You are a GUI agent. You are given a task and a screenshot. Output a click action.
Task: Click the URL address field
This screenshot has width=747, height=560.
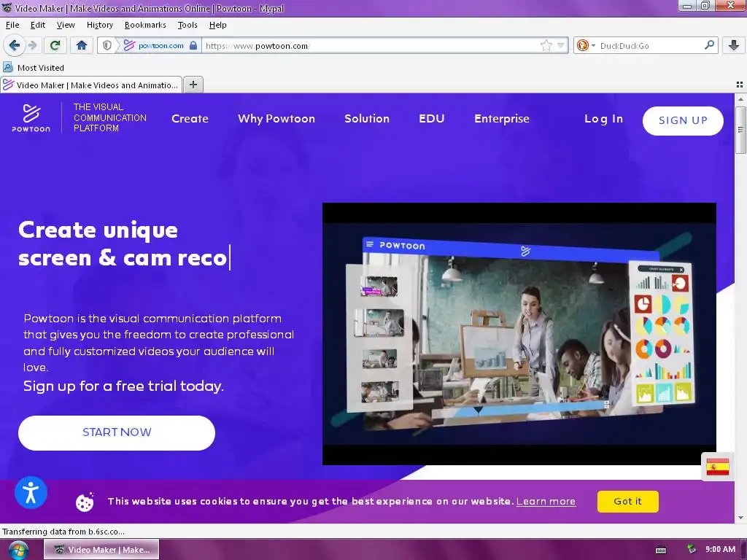tap(371, 46)
